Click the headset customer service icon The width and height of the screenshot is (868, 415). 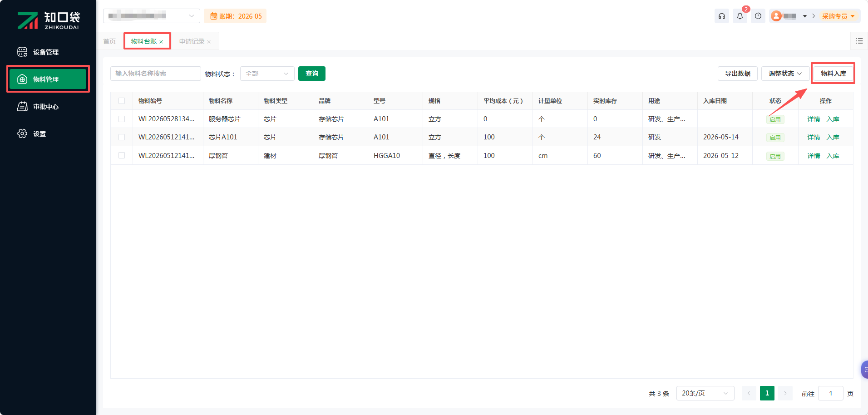point(722,16)
